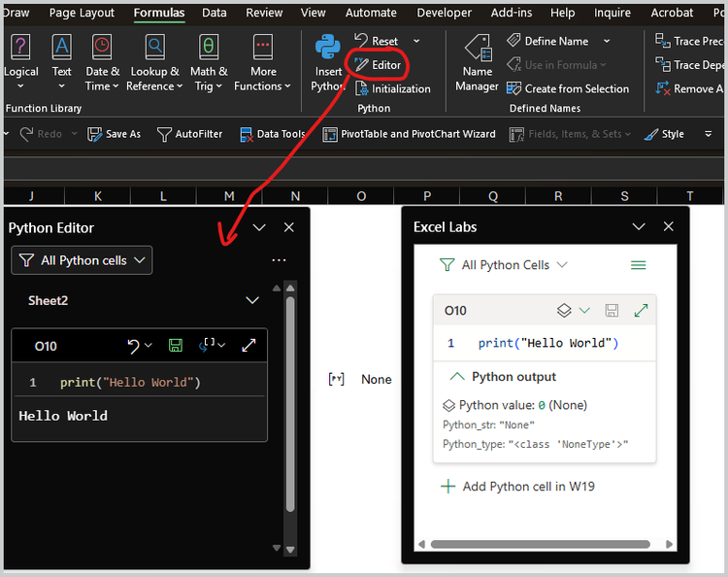Click Python Editor vertical scrollbar thumb
Viewport: 728px width, 577px height.
(x=290, y=403)
